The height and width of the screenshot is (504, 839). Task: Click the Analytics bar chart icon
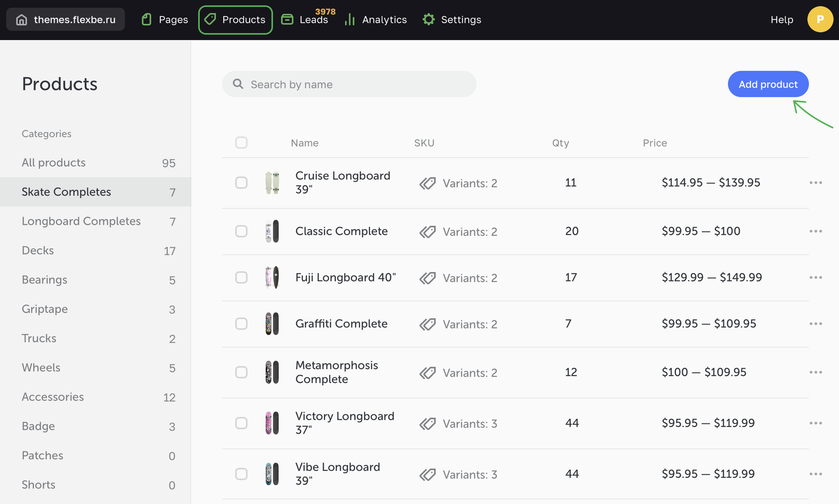click(350, 20)
